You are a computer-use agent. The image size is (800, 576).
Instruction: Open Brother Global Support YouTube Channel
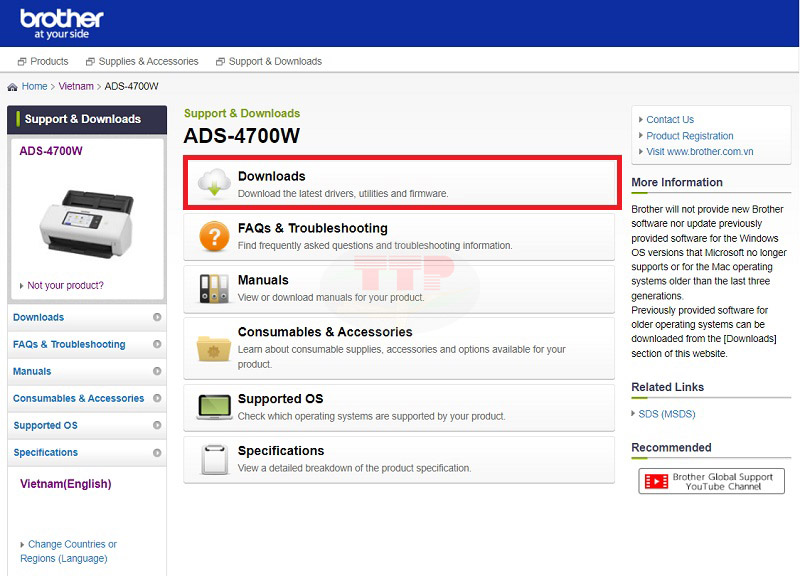click(x=711, y=481)
